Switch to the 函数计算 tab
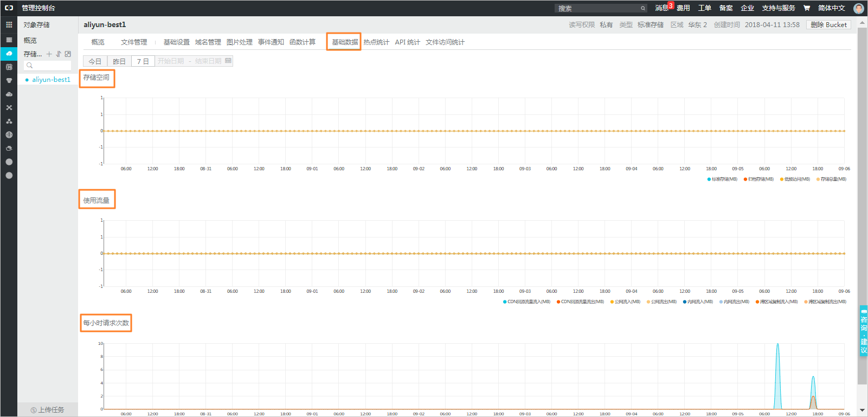 [303, 42]
